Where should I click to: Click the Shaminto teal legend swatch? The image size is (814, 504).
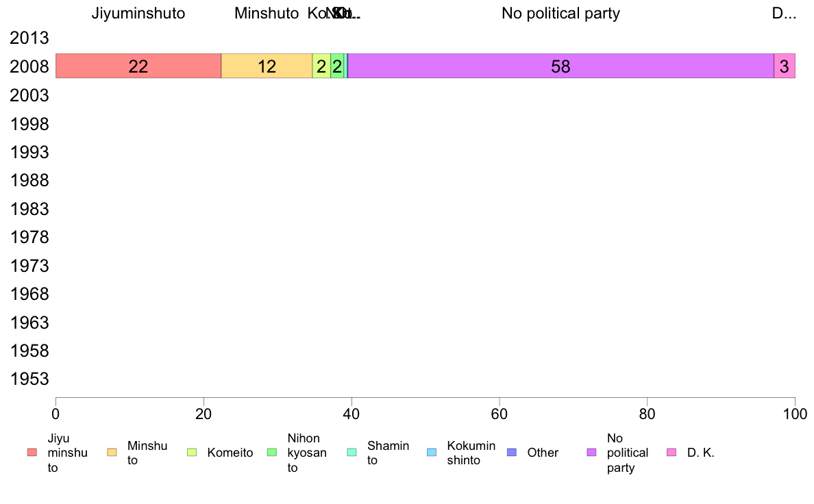tap(352, 453)
